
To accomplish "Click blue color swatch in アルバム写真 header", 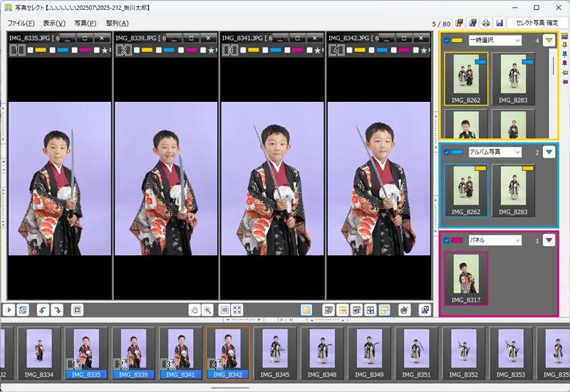I will tap(457, 152).
